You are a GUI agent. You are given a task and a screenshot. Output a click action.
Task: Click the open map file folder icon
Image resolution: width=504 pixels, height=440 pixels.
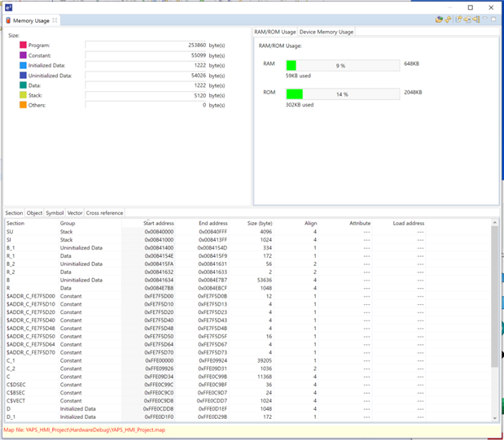pos(440,20)
